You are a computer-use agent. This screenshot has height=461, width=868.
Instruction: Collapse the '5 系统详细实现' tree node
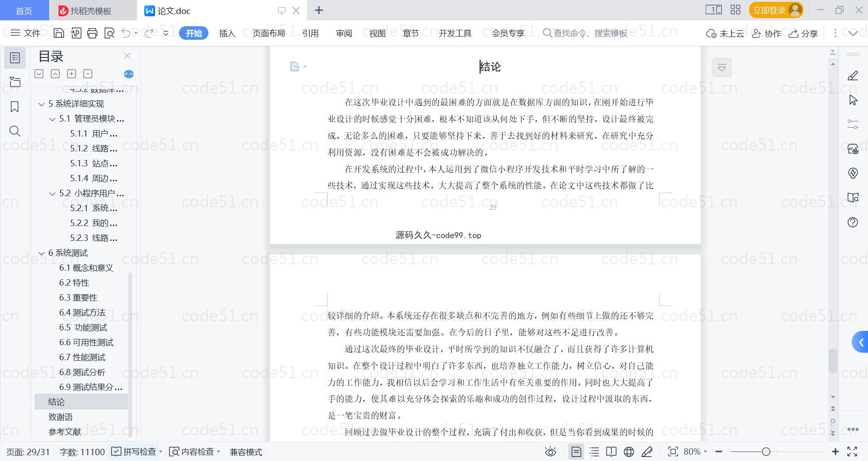pos(42,104)
